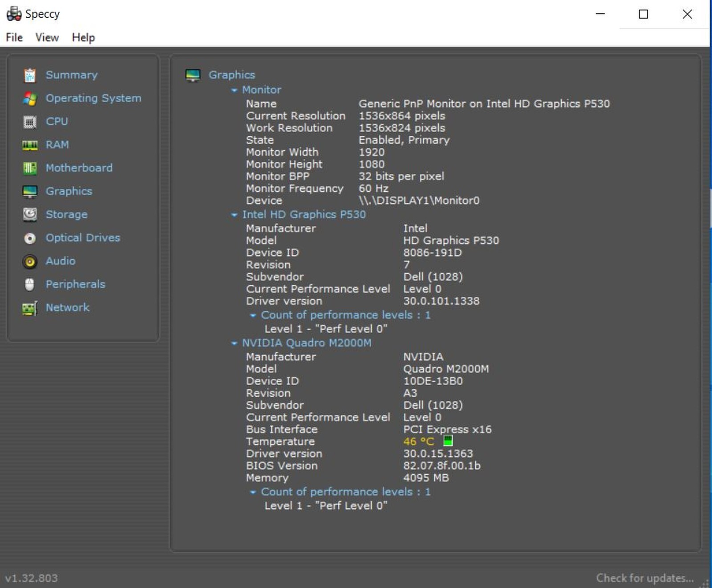
Task: Maximize the Speccy window
Action: coord(643,14)
